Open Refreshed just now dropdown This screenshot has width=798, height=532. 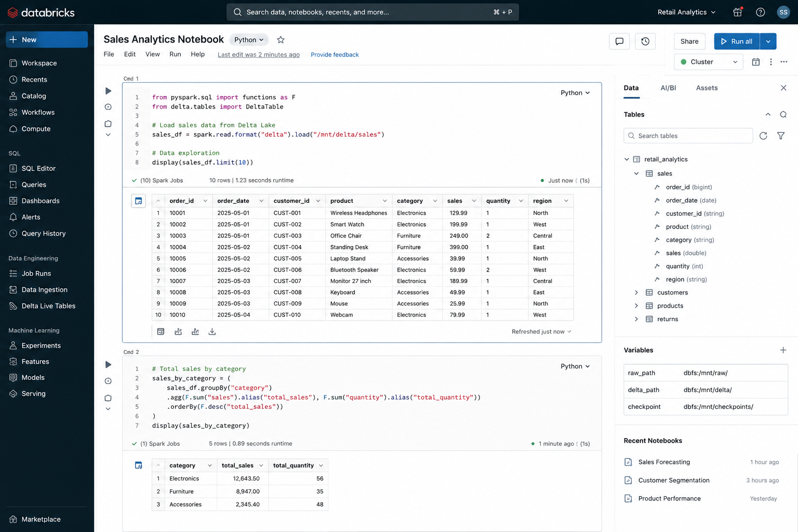(541, 331)
